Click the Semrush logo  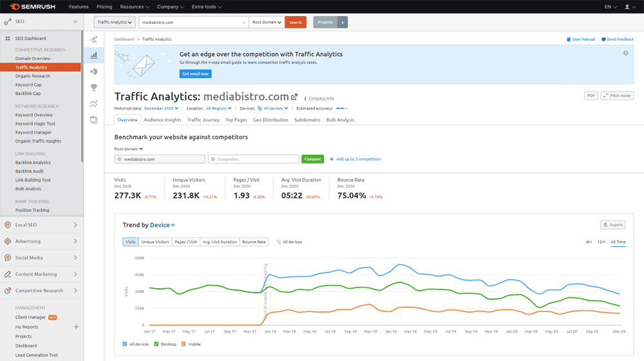32,6
